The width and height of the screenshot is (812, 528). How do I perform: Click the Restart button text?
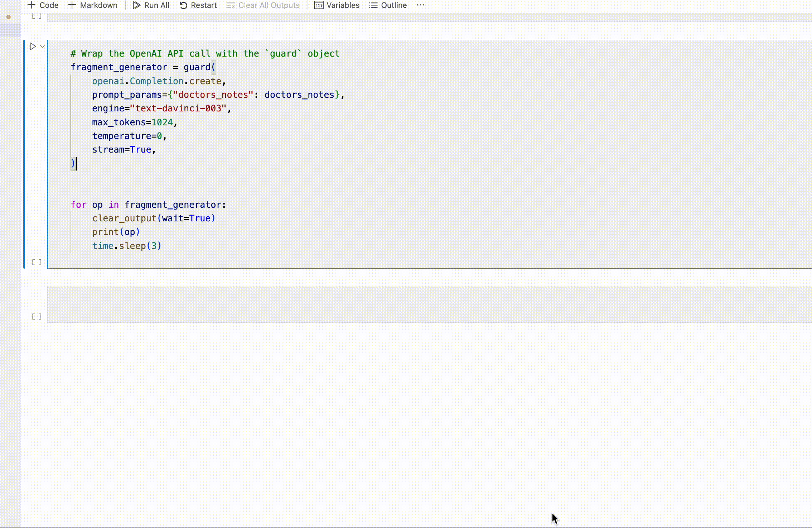(204, 5)
